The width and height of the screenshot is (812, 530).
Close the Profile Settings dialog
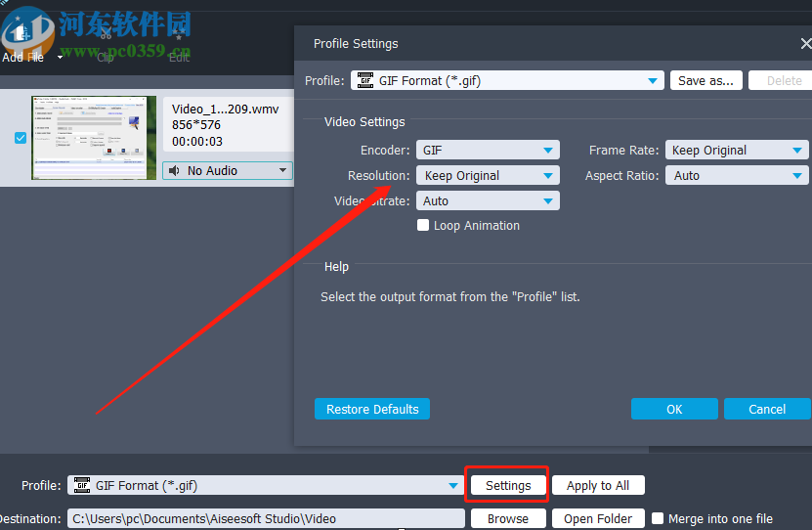point(806,44)
